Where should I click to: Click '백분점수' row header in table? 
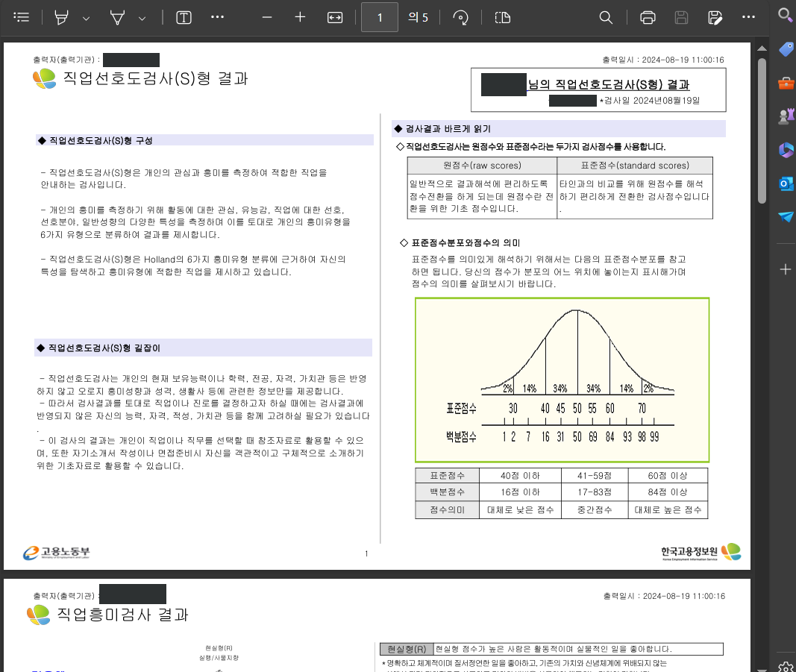tap(448, 492)
